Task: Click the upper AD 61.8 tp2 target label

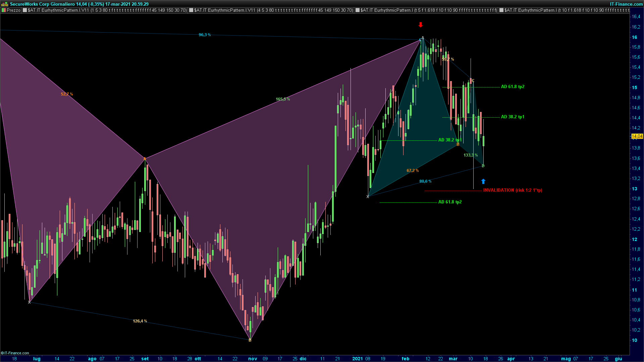Action: (x=513, y=87)
